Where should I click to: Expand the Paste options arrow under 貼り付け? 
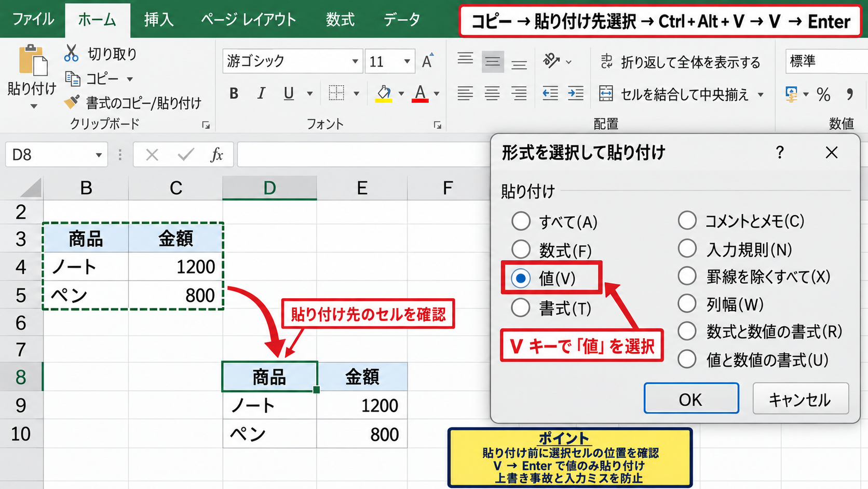point(34,107)
